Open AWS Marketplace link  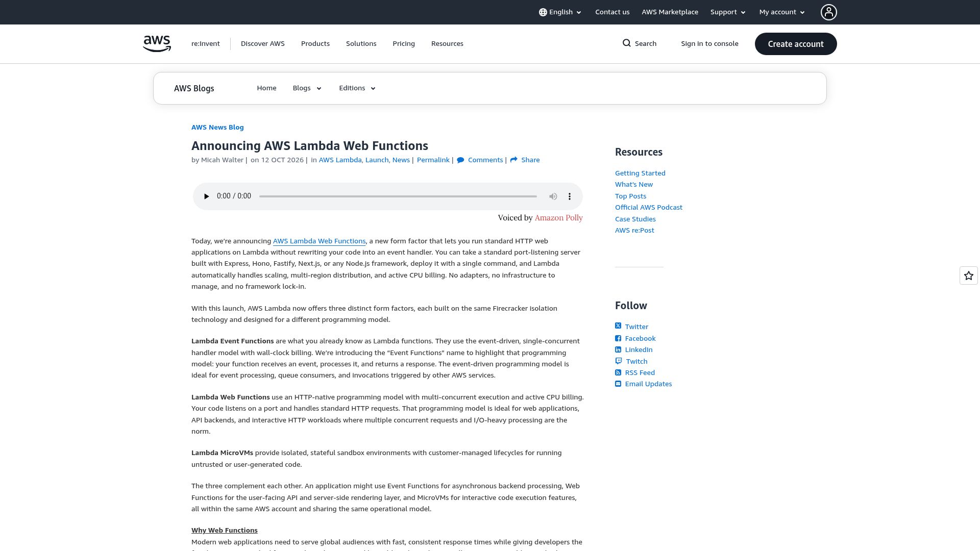[x=670, y=12]
